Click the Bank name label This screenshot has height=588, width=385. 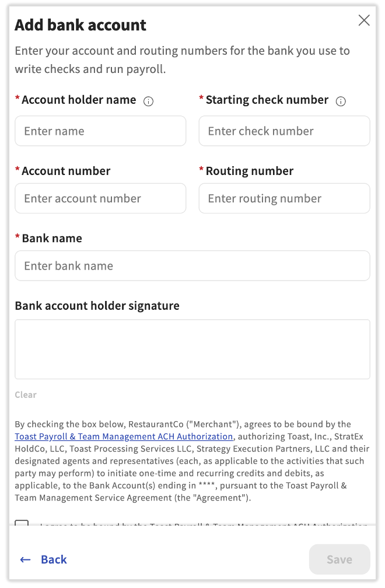[52, 238]
